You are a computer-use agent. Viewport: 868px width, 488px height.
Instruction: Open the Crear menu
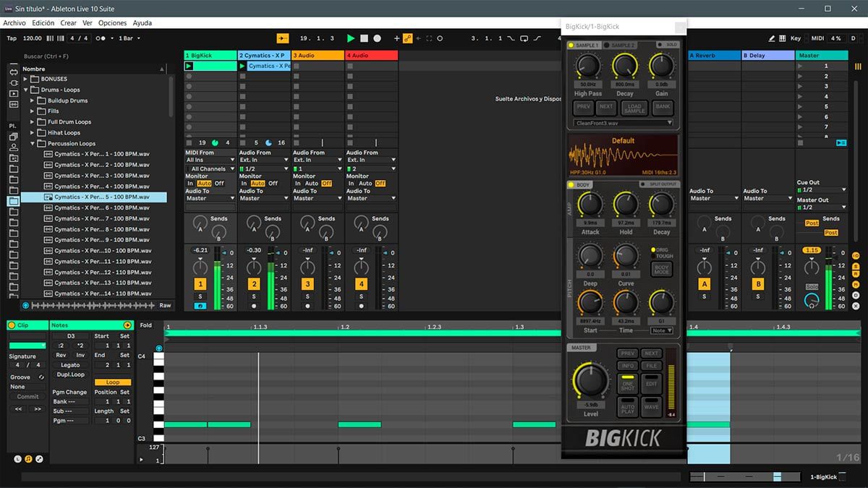69,23
